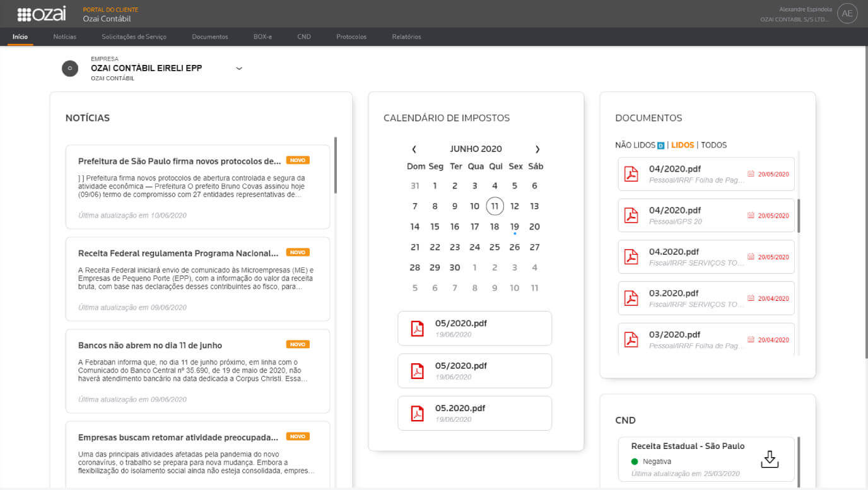Click the NOTÍCIAS panel heading
Screen dimensions: 868x490
tap(88, 118)
